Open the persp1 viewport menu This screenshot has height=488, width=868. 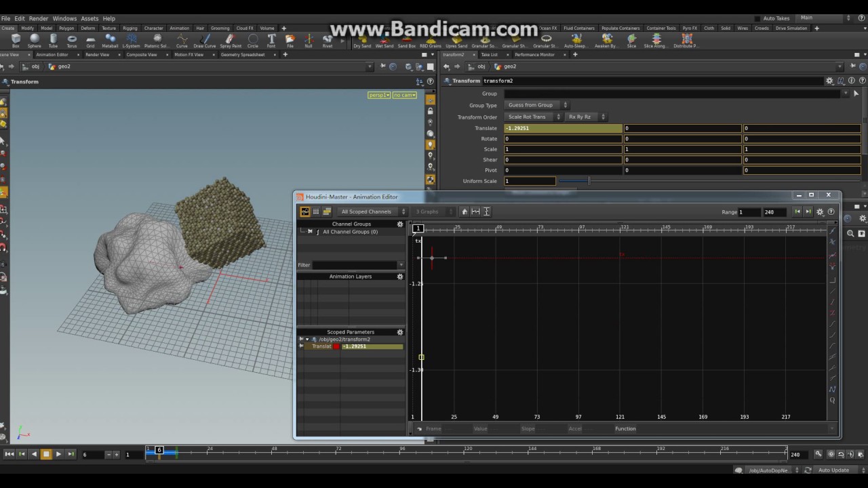tap(379, 95)
